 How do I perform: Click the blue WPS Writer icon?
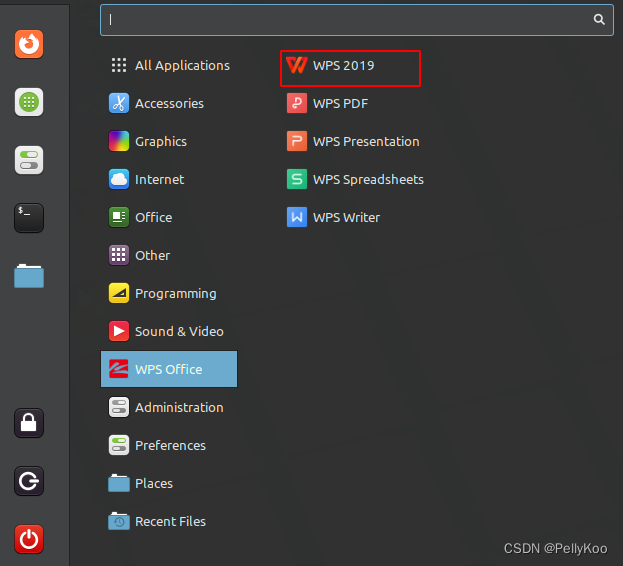tap(297, 217)
